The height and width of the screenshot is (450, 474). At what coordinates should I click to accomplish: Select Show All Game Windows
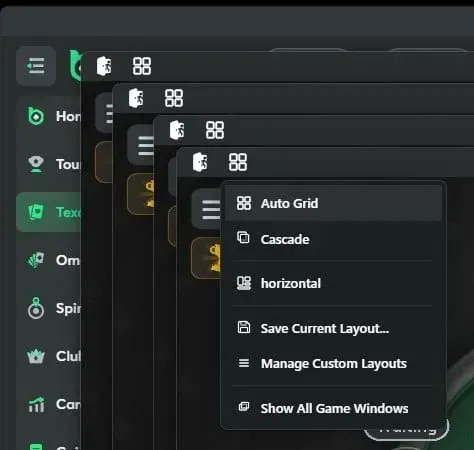click(x=333, y=408)
